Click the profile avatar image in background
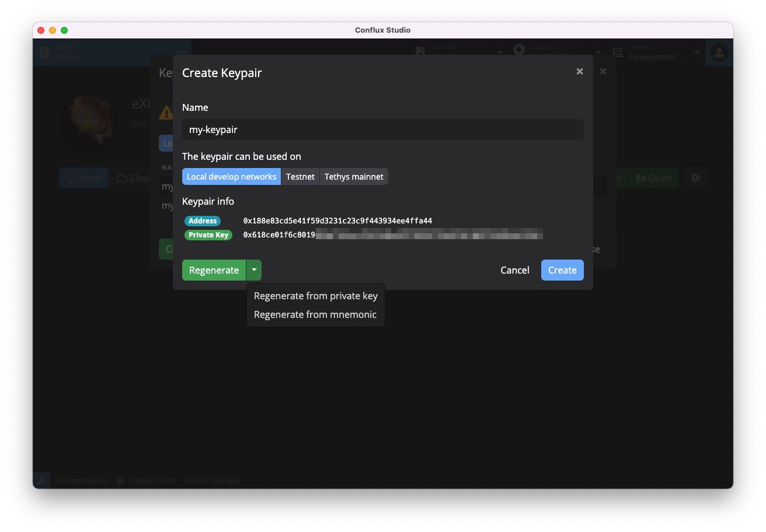 pyautogui.click(x=89, y=123)
